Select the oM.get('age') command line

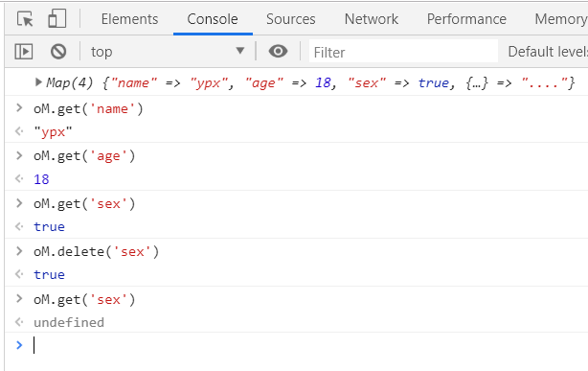(x=84, y=156)
